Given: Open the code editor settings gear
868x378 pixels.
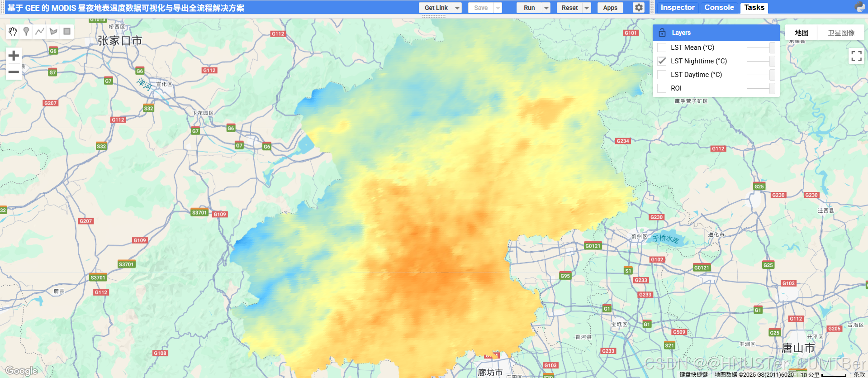Looking at the screenshot, I should pos(639,8).
